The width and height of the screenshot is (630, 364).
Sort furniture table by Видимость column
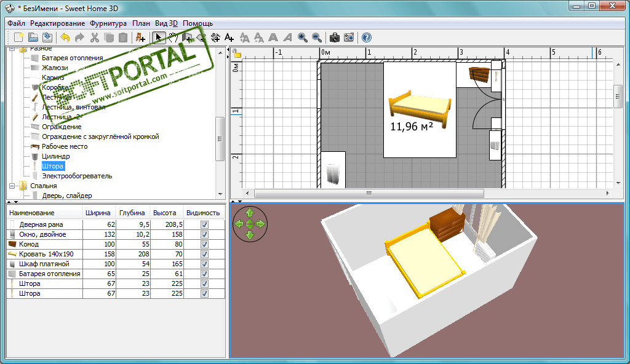point(204,213)
